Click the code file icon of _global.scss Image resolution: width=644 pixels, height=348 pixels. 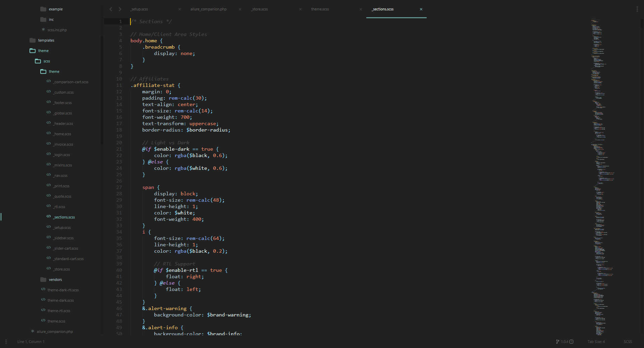point(49,112)
